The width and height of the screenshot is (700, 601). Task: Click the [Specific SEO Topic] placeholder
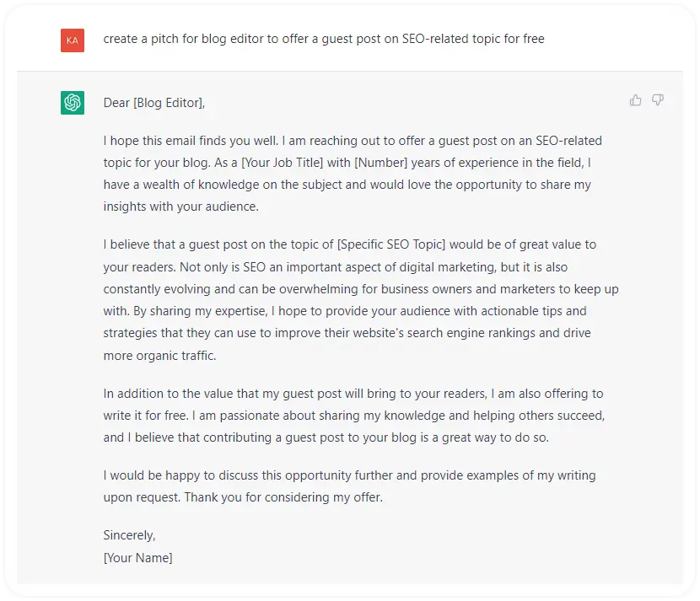tap(391, 244)
